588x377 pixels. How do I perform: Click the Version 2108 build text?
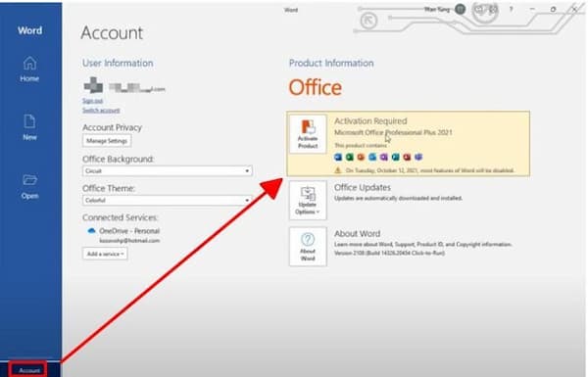click(x=389, y=253)
